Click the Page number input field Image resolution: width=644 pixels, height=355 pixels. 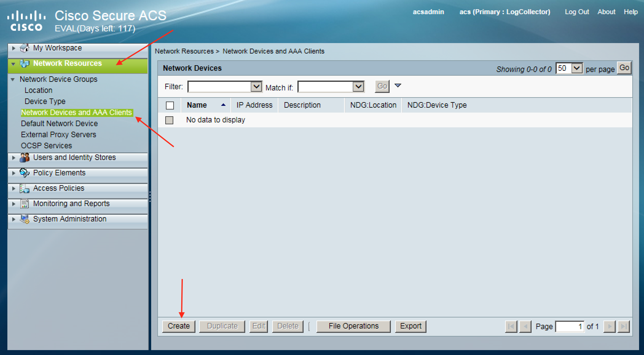click(569, 326)
